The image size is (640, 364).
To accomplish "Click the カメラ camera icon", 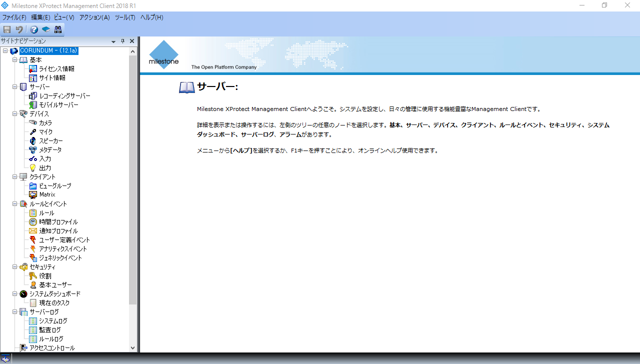I will [33, 123].
